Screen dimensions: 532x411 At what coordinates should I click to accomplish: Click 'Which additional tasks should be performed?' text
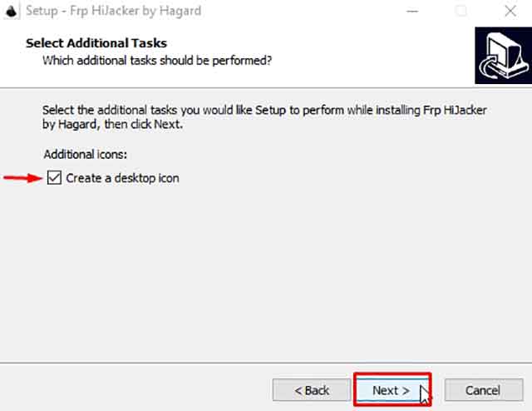coord(157,60)
